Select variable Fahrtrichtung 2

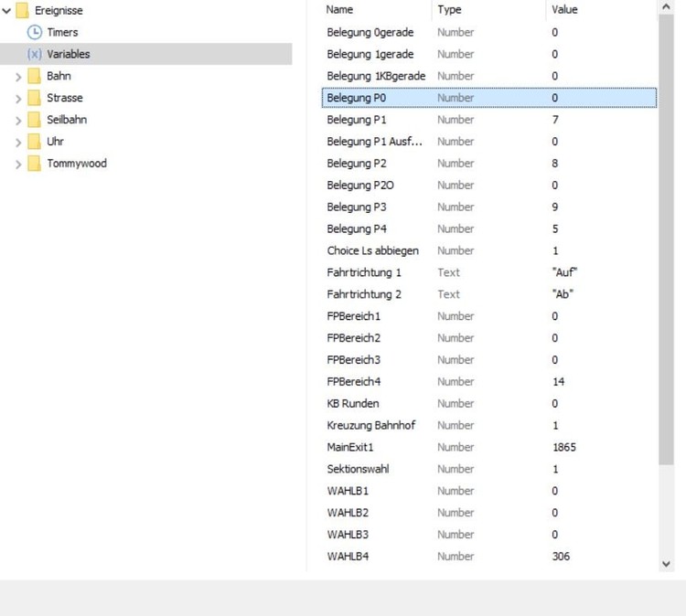pos(364,294)
